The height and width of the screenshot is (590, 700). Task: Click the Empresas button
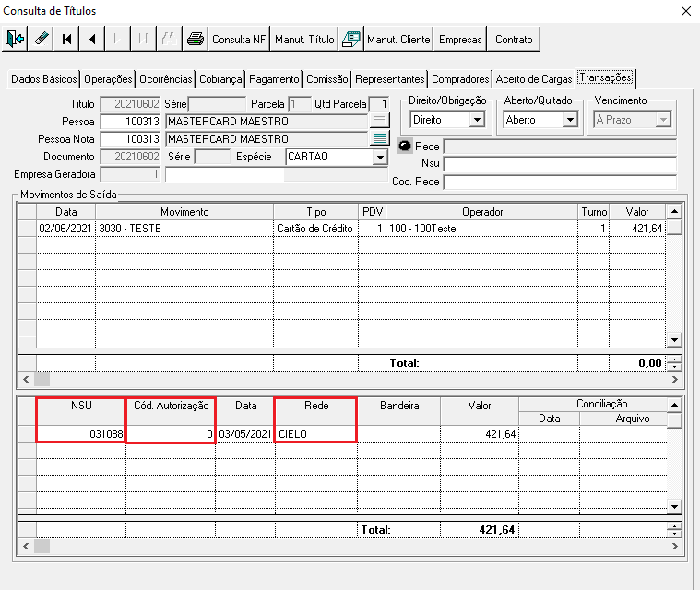[460, 39]
